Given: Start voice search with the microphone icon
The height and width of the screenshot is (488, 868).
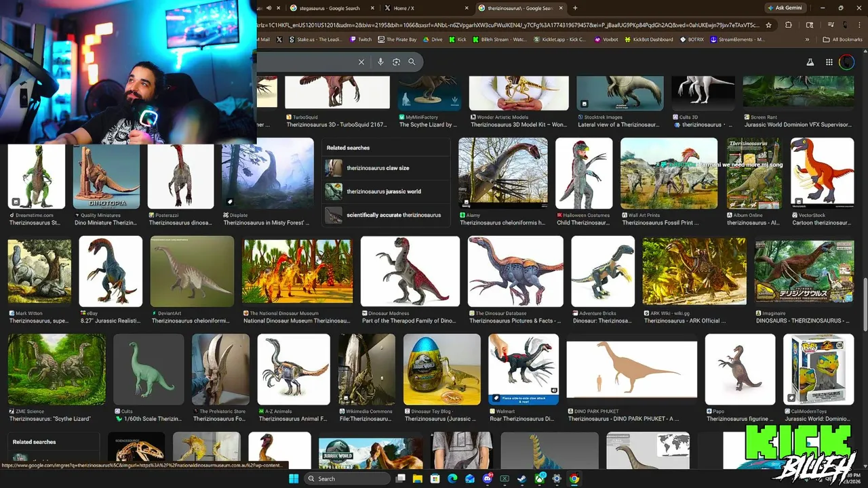Looking at the screenshot, I should tap(380, 62).
